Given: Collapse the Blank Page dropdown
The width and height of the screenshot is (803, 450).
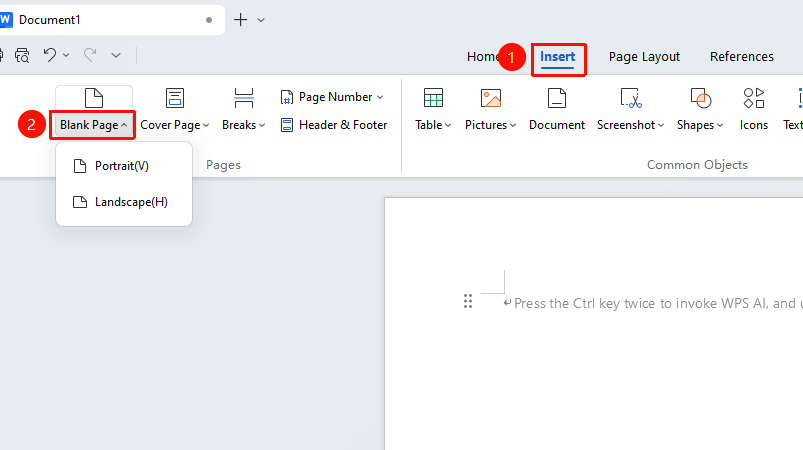Looking at the screenshot, I should coord(124,125).
